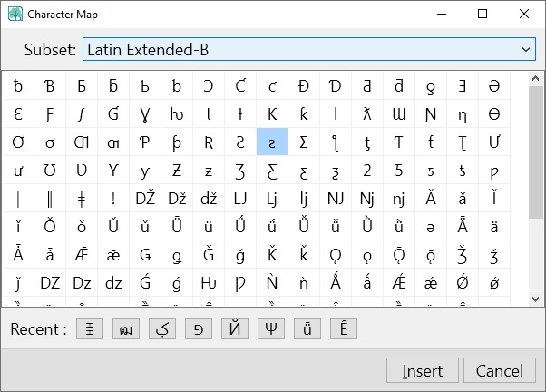Pick the exclamation-like click character
This screenshot has height=392, width=546.
[113, 198]
